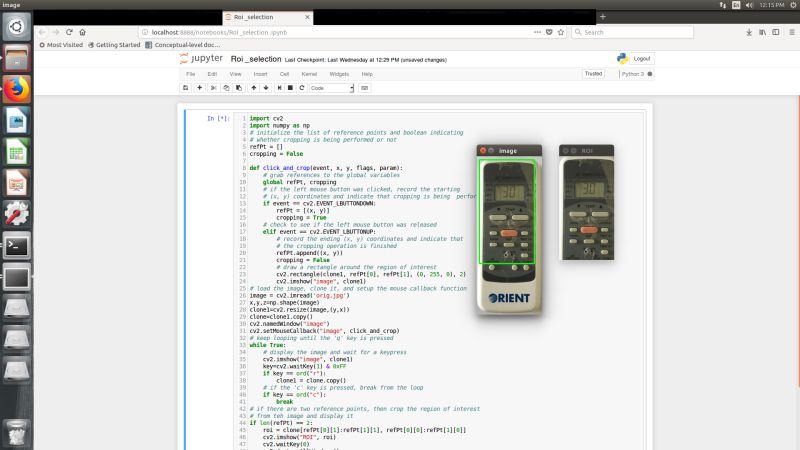Interrupt the kernel with the stop icon
800x450 pixels.
coord(290,88)
